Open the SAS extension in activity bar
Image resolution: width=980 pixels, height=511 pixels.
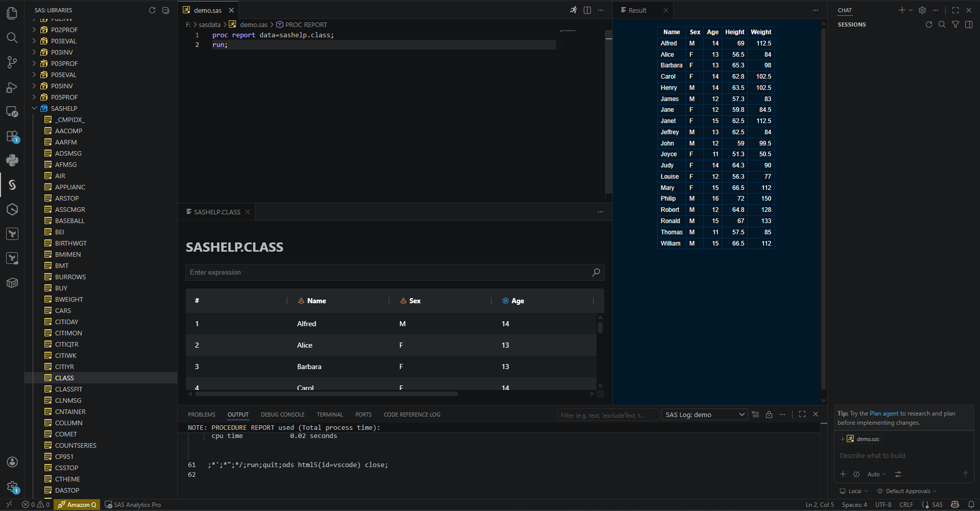(x=12, y=185)
